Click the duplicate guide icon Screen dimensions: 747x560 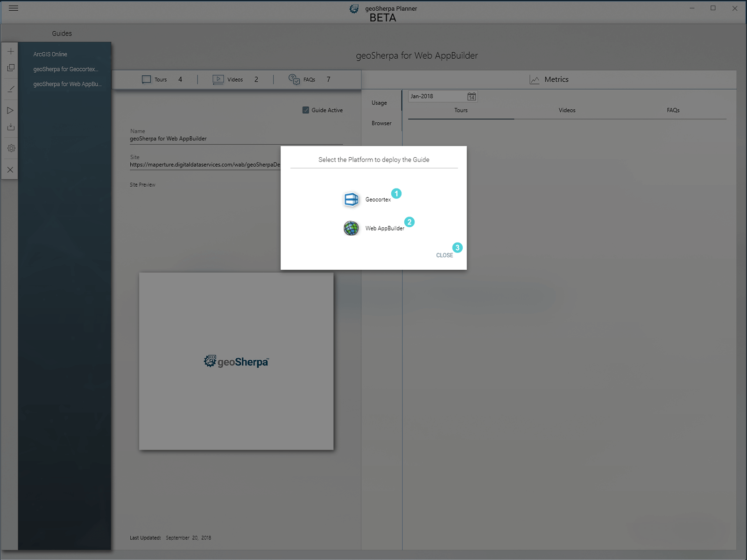(11, 68)
